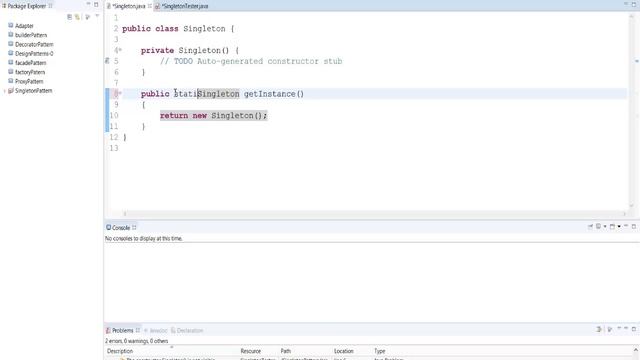Minimize the editor area
This screenshot has height=360, width=640.
point(626,4)
